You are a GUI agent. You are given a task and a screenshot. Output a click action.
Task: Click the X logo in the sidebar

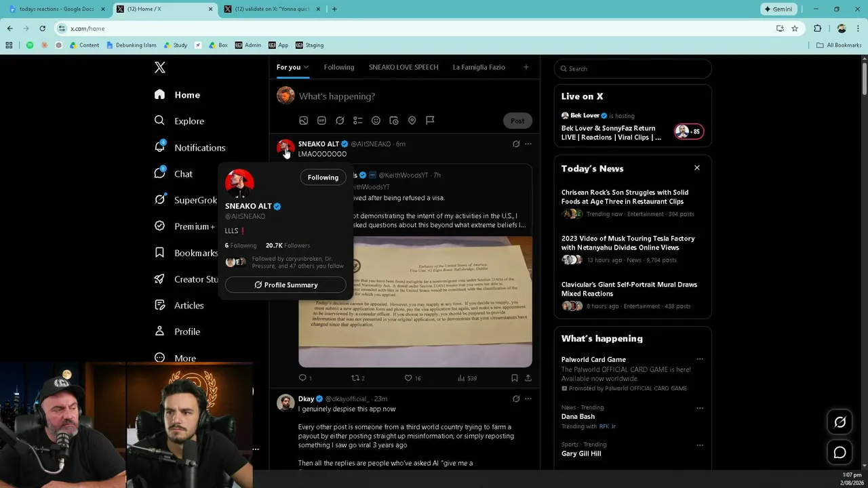pyautogui.click(x=160, y=67)
